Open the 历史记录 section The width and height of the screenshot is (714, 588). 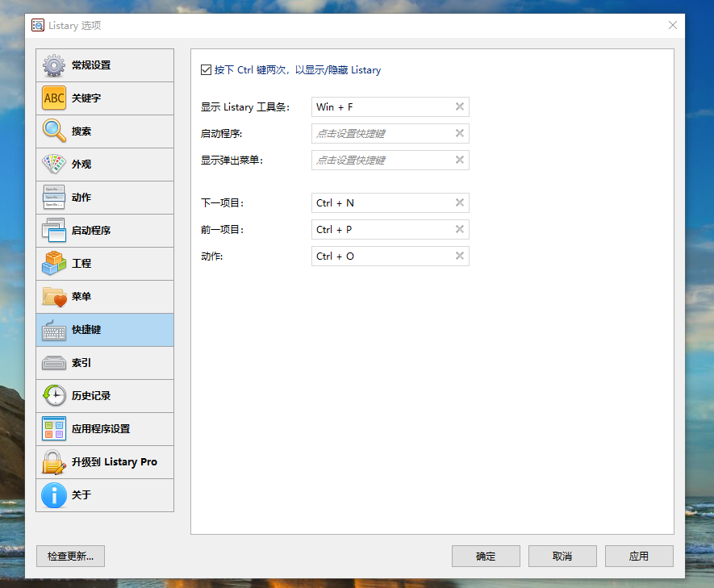tap(105, 396)
